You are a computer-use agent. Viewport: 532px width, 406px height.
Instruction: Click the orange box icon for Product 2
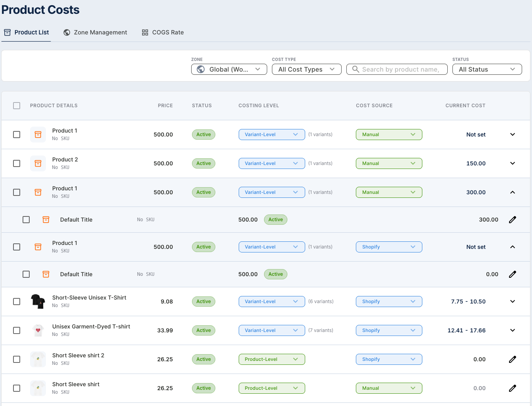pyautogui.click(x=38, y=163)
